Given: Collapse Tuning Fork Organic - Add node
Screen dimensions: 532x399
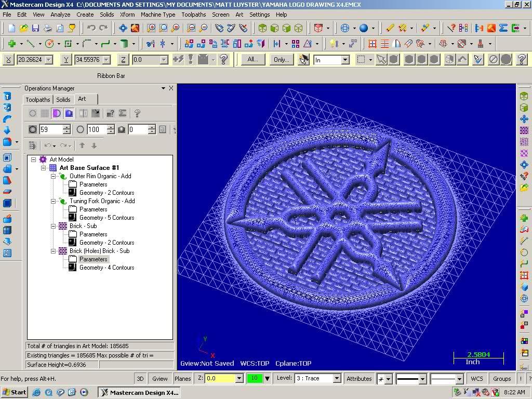Looking at the screenshot, I should click(54, 201).
